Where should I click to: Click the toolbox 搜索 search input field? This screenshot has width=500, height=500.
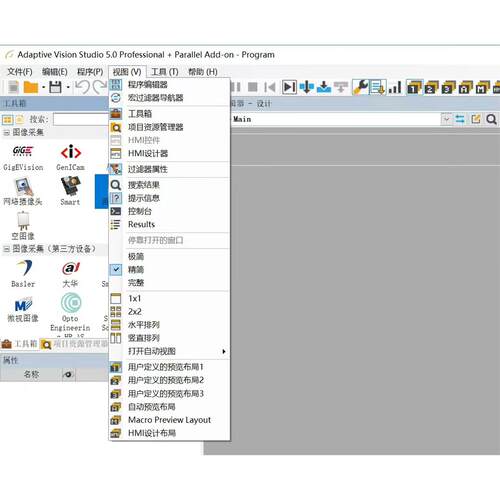click(x=81, y=119)
